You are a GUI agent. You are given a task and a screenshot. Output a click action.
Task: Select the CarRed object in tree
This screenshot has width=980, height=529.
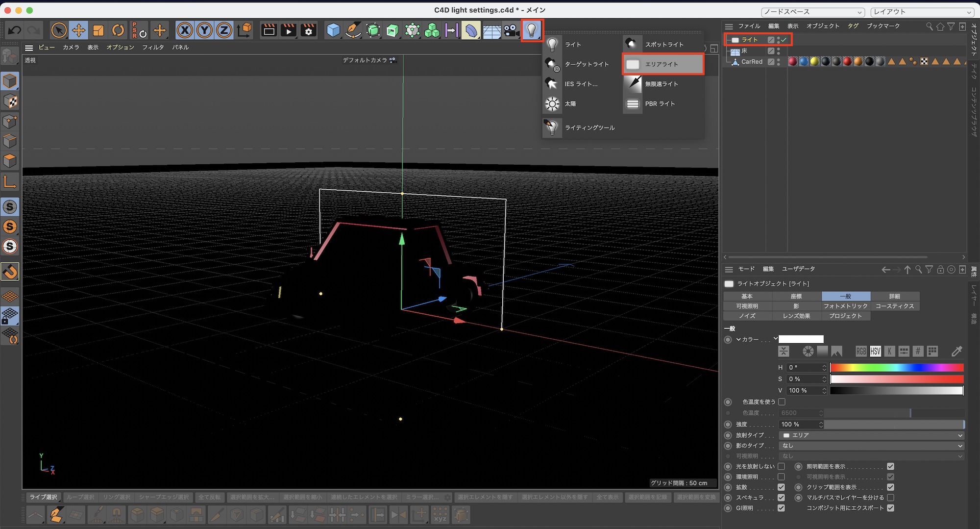(x=751, y=62)
